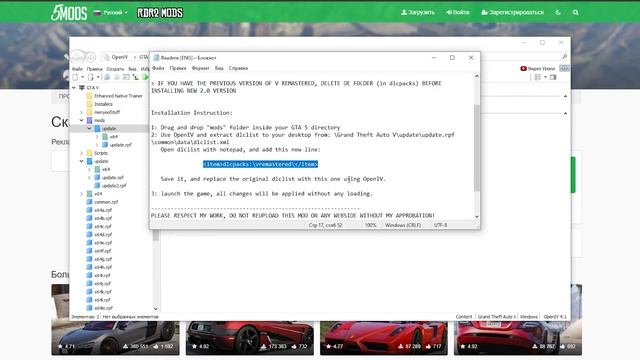Image resolution: width=640 pixels, height=360 pixels.
Task: Open Вид menu in Notepad
Action: pyautogui.click(x=219, y=68)
